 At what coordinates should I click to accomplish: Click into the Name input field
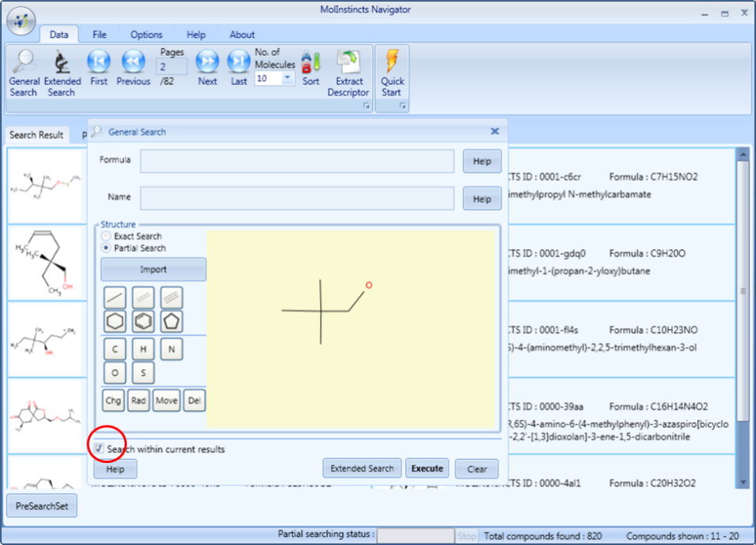coord(297,198)
